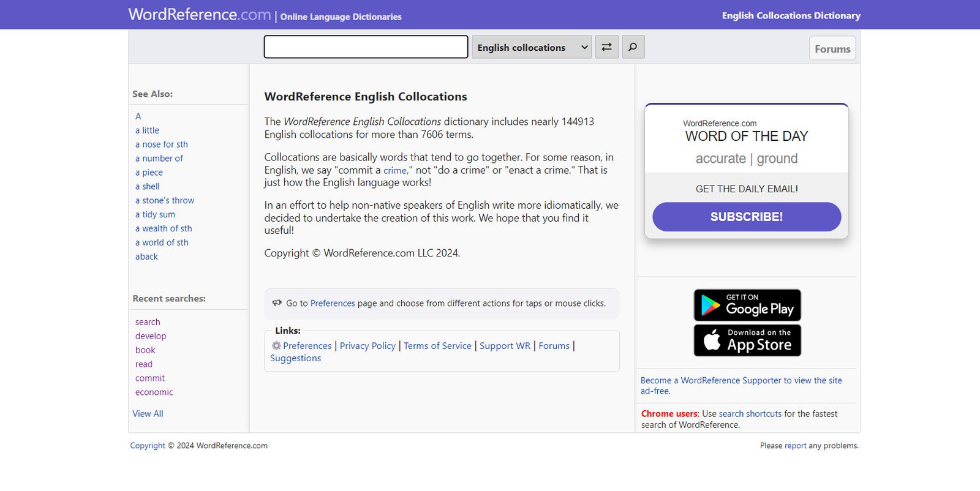Open Preferences in the Links section

[307, 346]
